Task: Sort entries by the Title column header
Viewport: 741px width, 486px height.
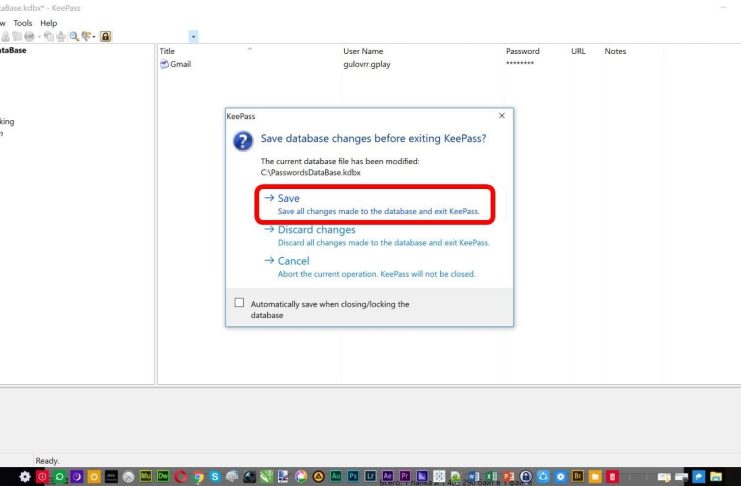Action: tap(167, 51)
